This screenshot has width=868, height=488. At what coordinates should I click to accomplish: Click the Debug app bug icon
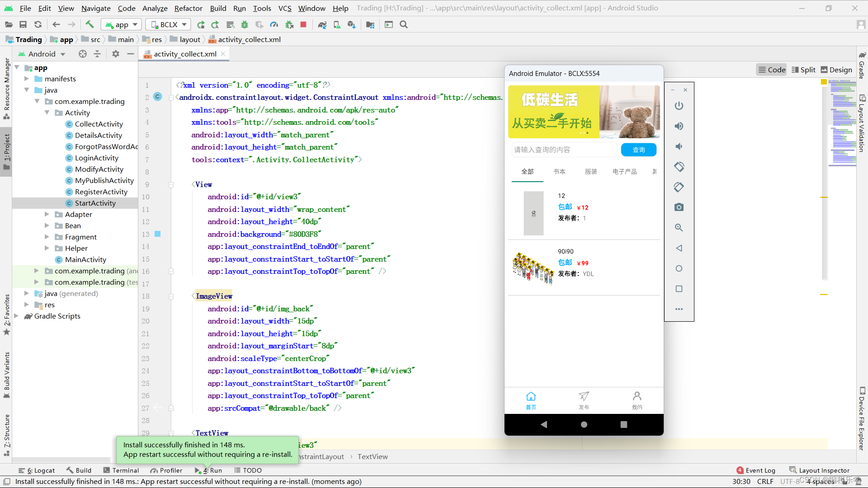tap(245, 24)
